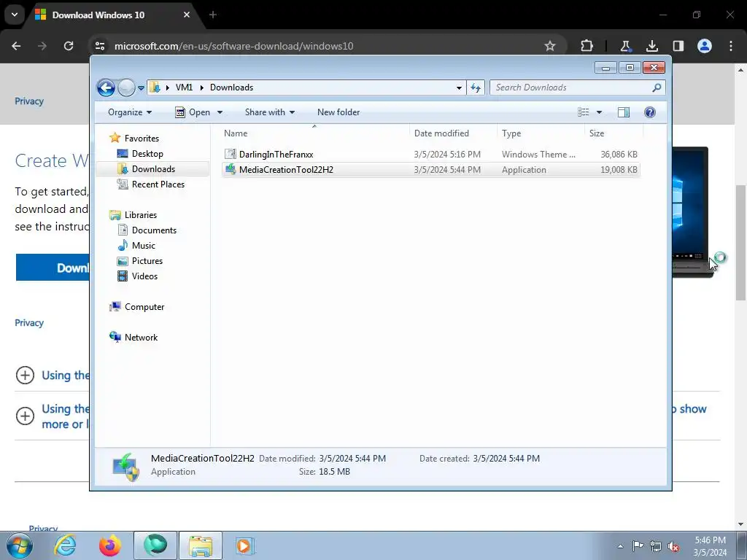Sort files by Type column
The height and width of the screenshot is (560, 747).
(x=541, y=133)
